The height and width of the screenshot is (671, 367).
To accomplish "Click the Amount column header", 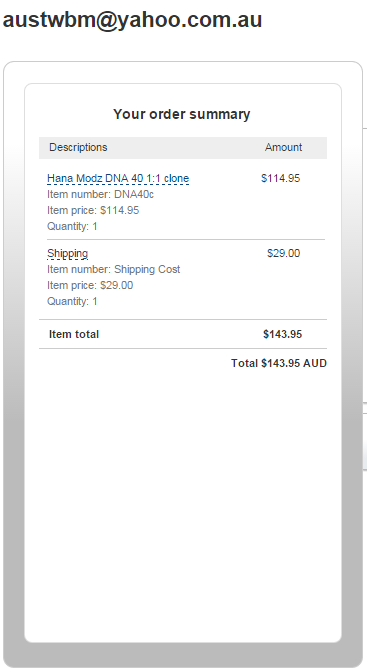I will [x=283, y=147].
